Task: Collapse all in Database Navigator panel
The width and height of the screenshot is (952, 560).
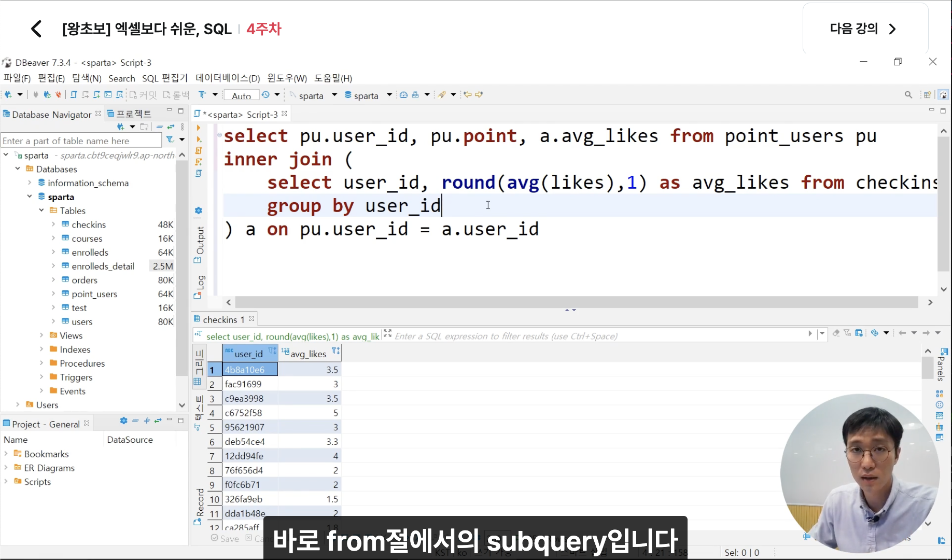Action: [x=160, y=127]
